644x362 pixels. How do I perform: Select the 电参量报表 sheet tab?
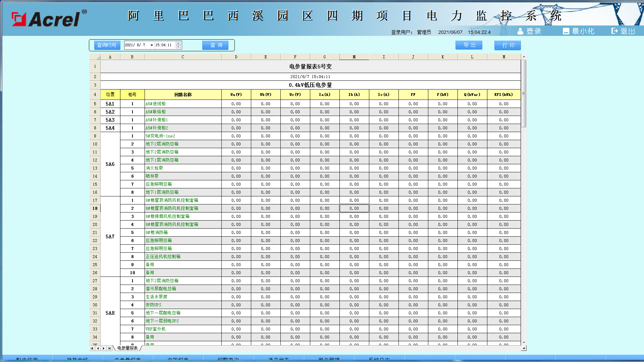click(x=127, y=348)
